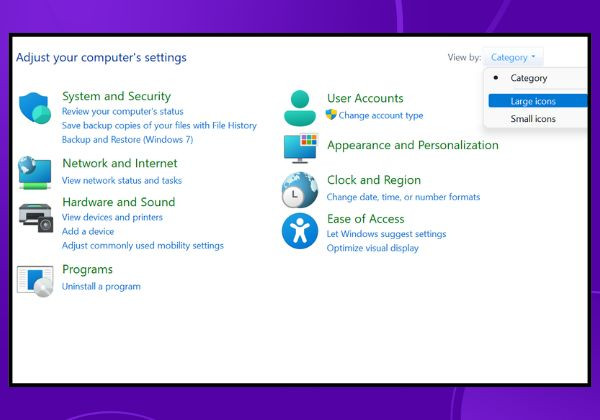Click the Appearance and Personalization monitor icon
The width and height of the screenshot is (600, 420).
pos(300,148)
